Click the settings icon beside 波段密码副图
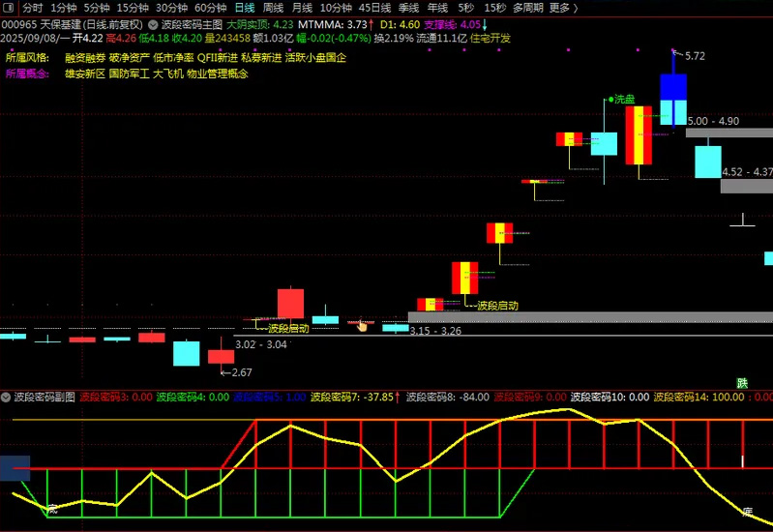This screenshot has width=773, height=532. point(6,397)
